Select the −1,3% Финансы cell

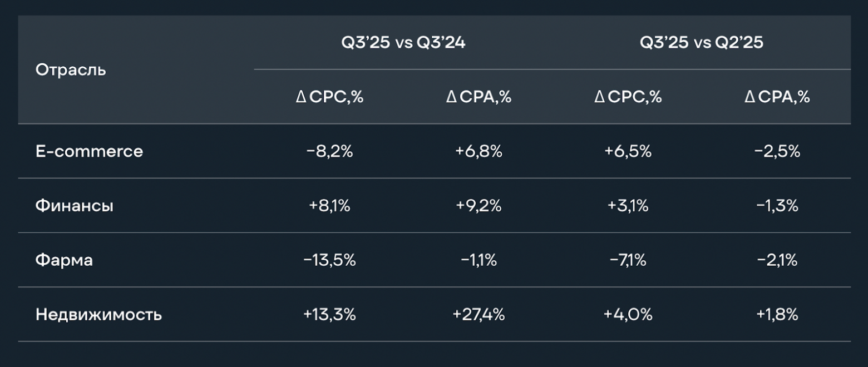pos(777,206)
